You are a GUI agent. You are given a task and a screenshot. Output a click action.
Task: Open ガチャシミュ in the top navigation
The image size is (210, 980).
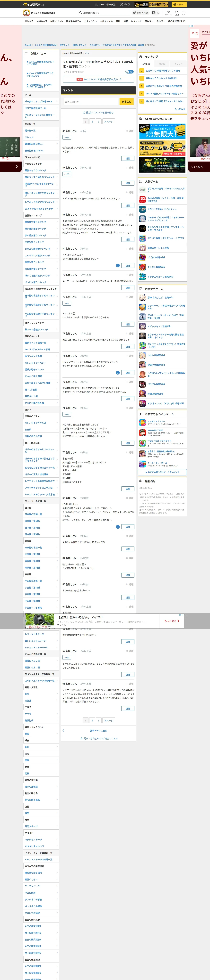(x=91, y=21)
